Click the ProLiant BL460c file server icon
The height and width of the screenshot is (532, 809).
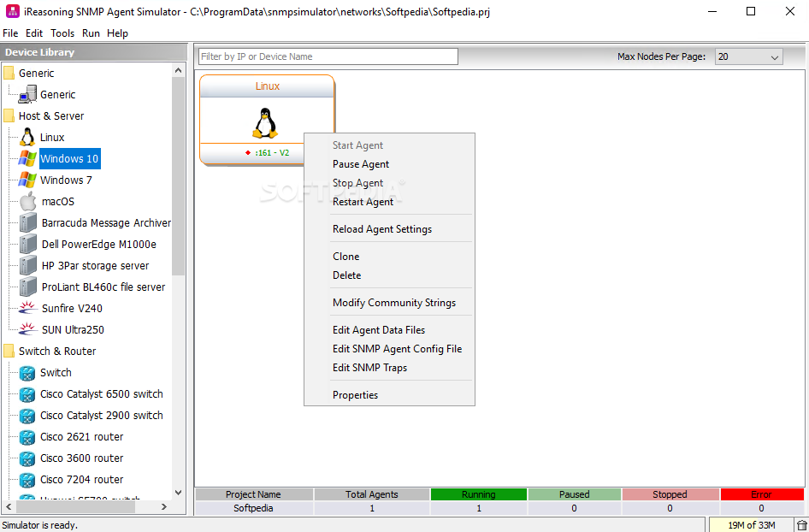(28, 287)
